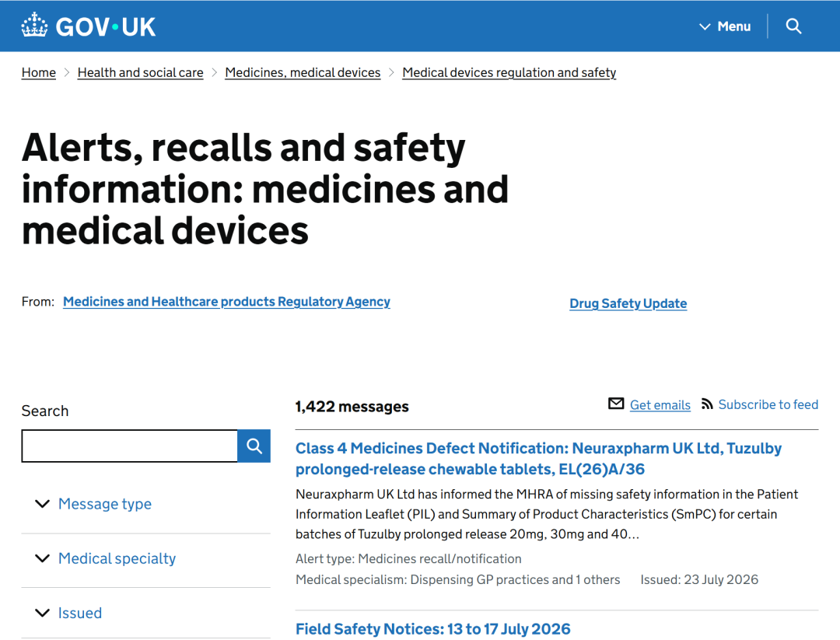Open Medicines, medical devices breadcrumb

303,72
